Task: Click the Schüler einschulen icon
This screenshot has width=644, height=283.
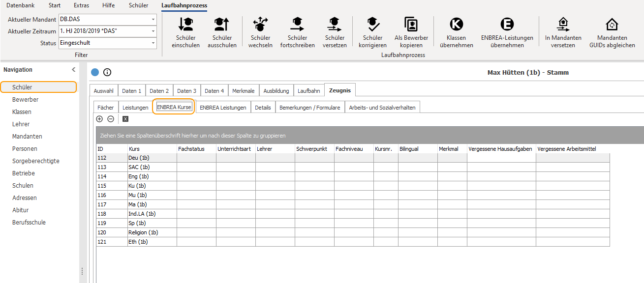Action: pos(185,24)
